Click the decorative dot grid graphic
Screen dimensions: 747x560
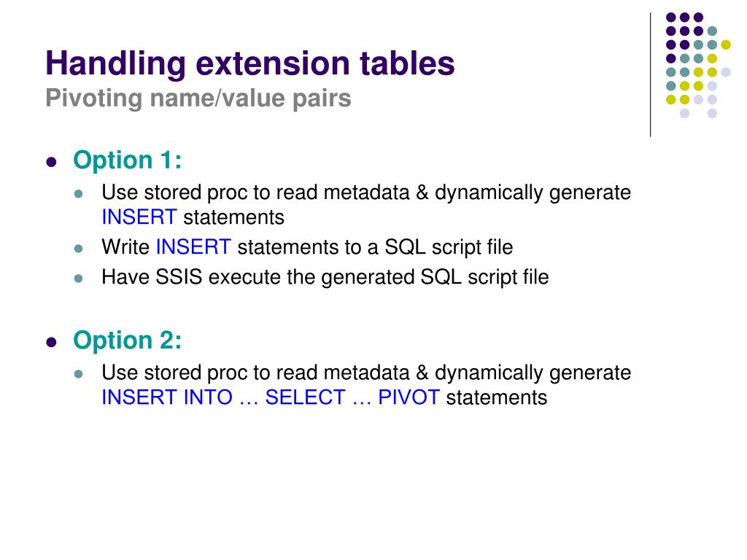(x=698, y=65)
